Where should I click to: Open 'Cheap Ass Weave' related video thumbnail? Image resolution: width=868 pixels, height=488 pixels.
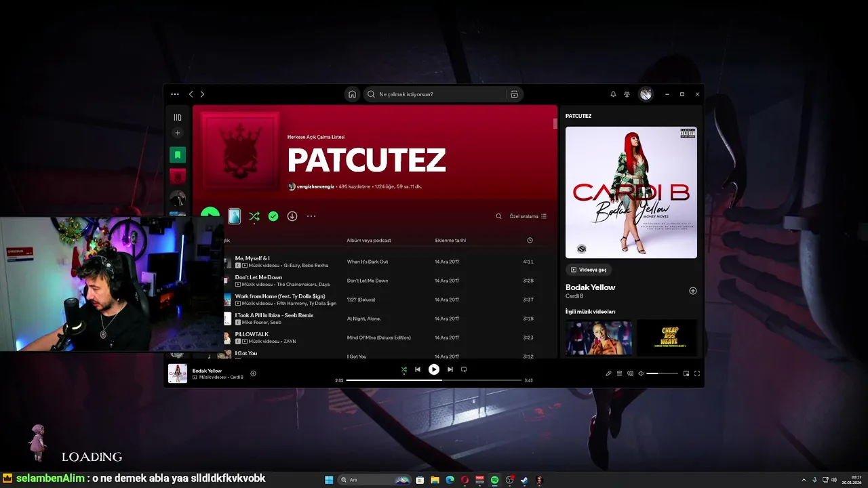click(667, 338)
